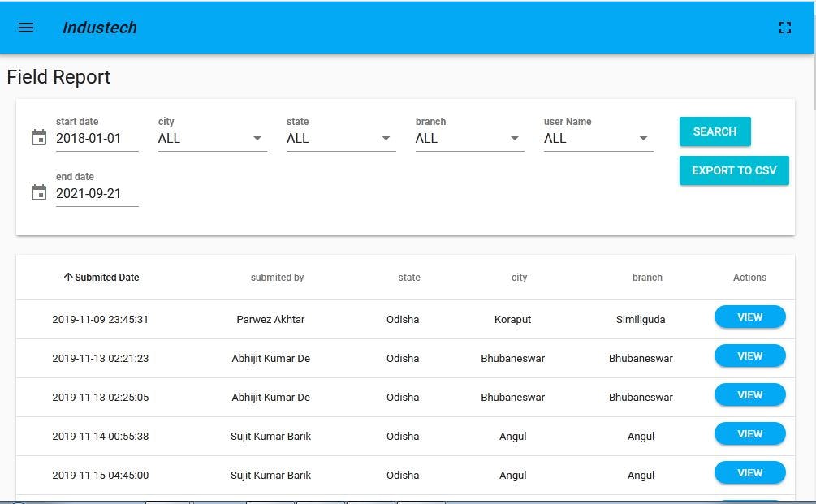View the 2019-11-14 Angul report
The width and height of the screenshot is (816, 504).
(749, 433)
